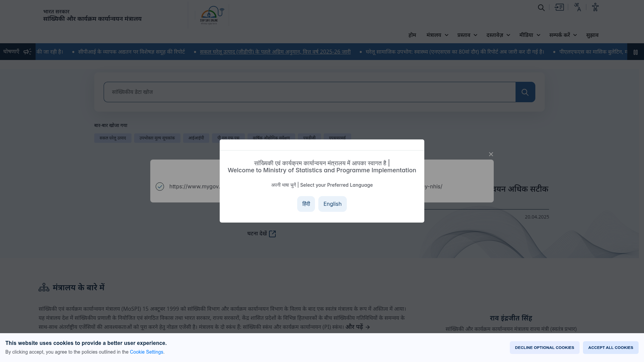Click the ministry emblem beside मंत्रालय के बारे में
Image resolution: width=644 pixels, height=362 pixels.
pos(44,288)
